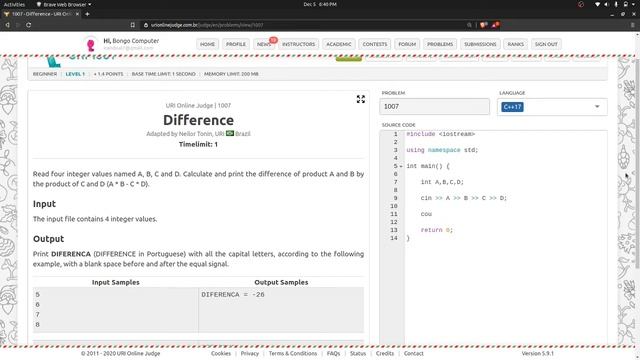Click the page vertical scrollbar
The width and height of the screenshot is (640, 360).
pyautogui.click(x=637, y=163)
